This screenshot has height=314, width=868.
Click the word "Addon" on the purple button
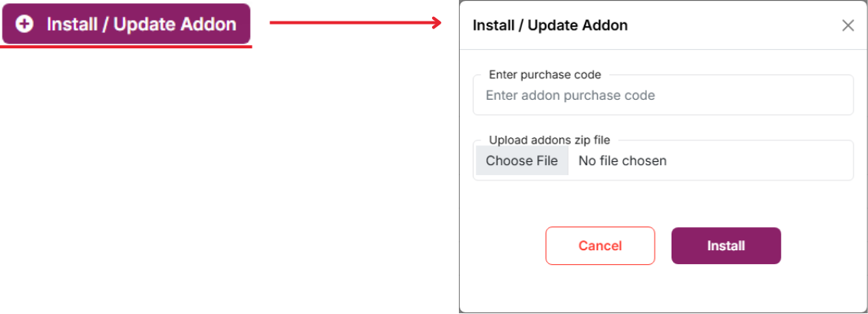pos(208,24)
